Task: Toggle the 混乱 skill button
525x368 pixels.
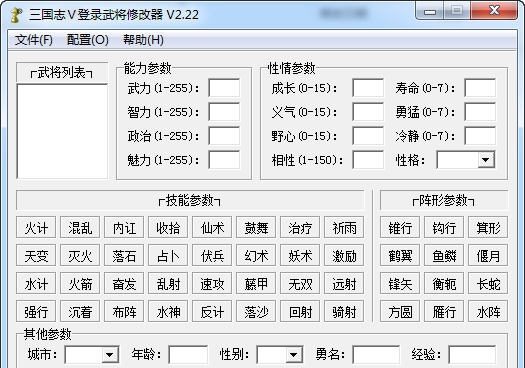Action: point(80,228)
